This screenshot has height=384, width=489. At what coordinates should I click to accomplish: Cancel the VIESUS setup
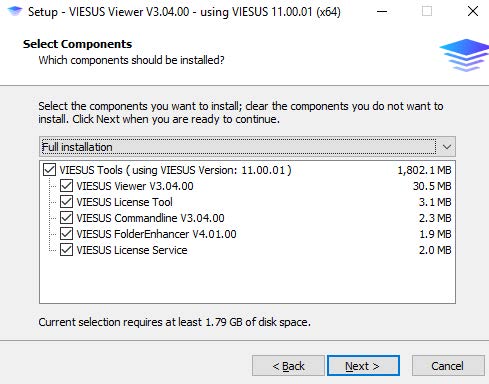pyautogui.click(x=448, y=366)
